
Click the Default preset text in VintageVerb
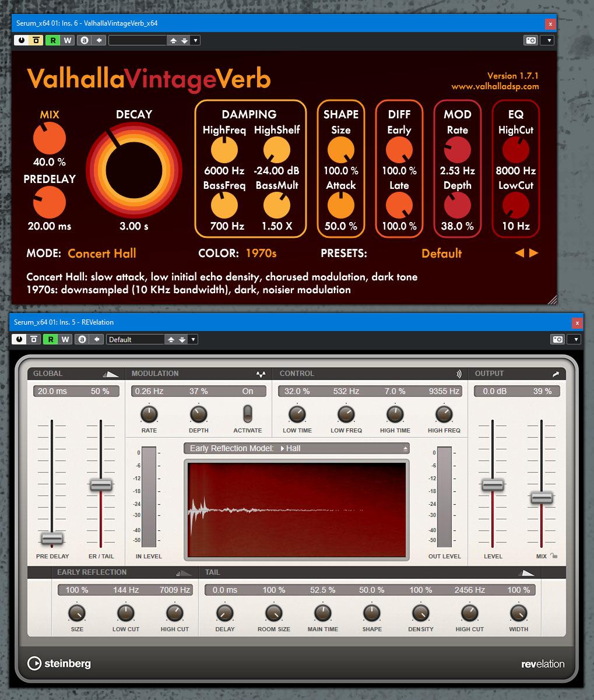tap(441, 254)
